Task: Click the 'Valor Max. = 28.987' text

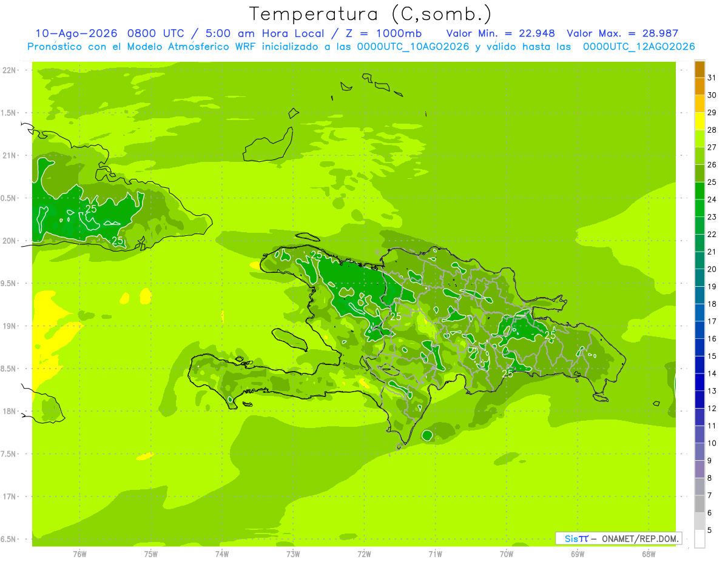Action: 622,33
